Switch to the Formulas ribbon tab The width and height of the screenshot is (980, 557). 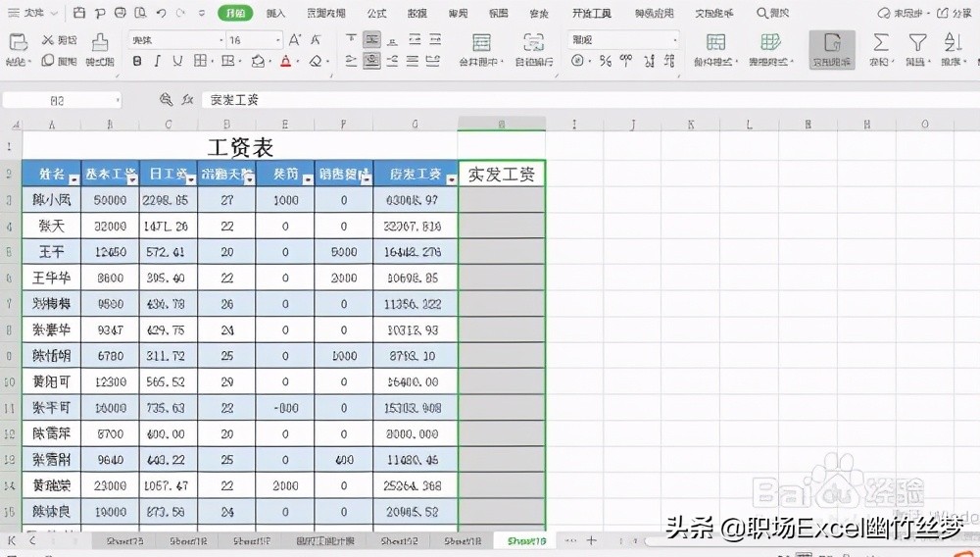pos(376,13)
